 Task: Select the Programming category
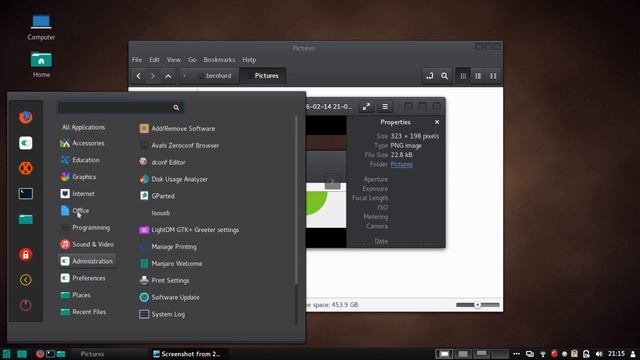click(x=85, y=228)
